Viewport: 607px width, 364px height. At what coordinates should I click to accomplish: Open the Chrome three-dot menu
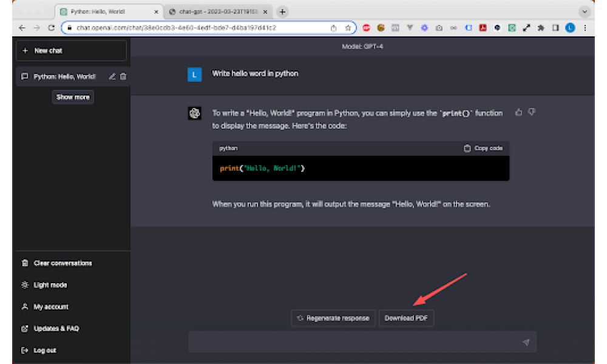click(x=585, y=28)
